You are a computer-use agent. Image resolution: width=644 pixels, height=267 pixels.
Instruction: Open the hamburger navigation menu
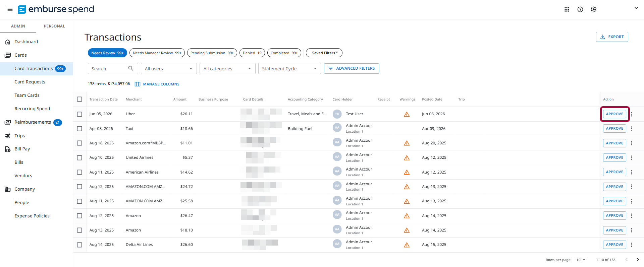[x=10, y=9]
